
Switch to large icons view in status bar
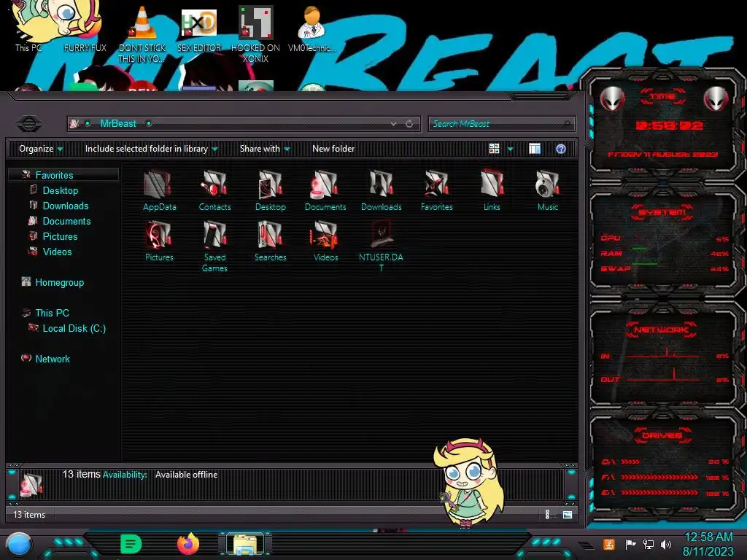tap(567, 515)
